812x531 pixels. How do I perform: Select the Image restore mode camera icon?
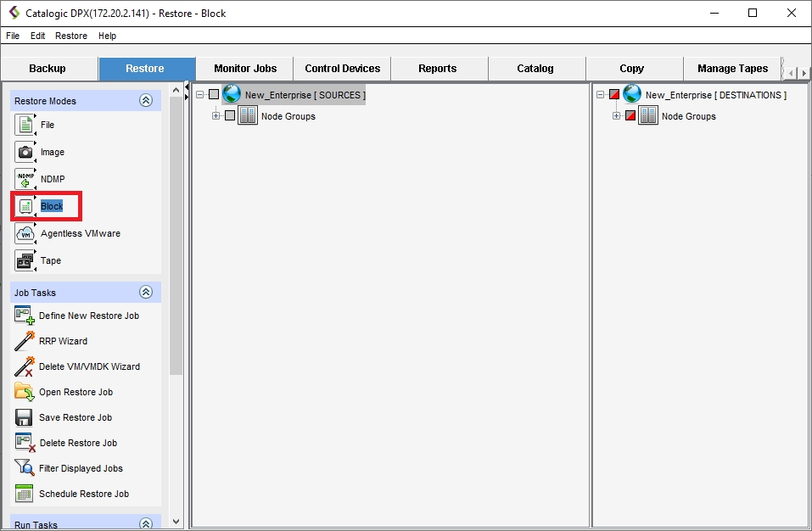[x=25, y=152]
